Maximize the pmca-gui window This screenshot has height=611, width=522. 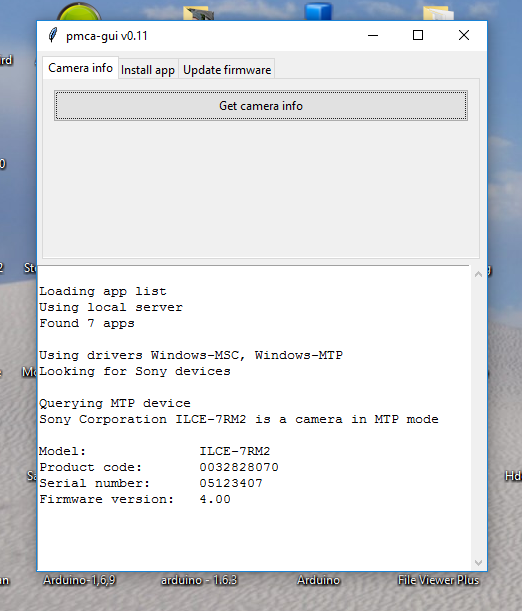[418, 35]
